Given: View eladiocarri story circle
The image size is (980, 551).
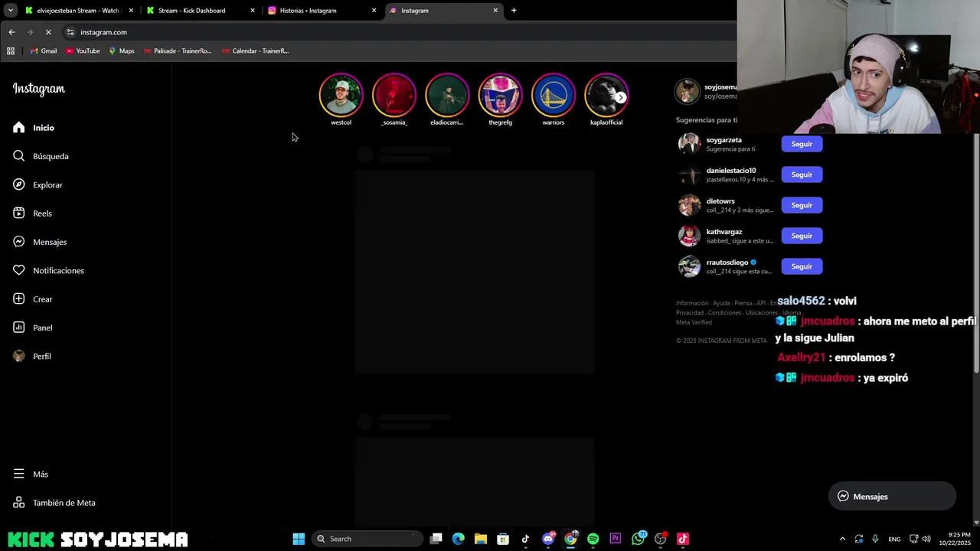Looking at the screenshot, I should tap(447, 95).
